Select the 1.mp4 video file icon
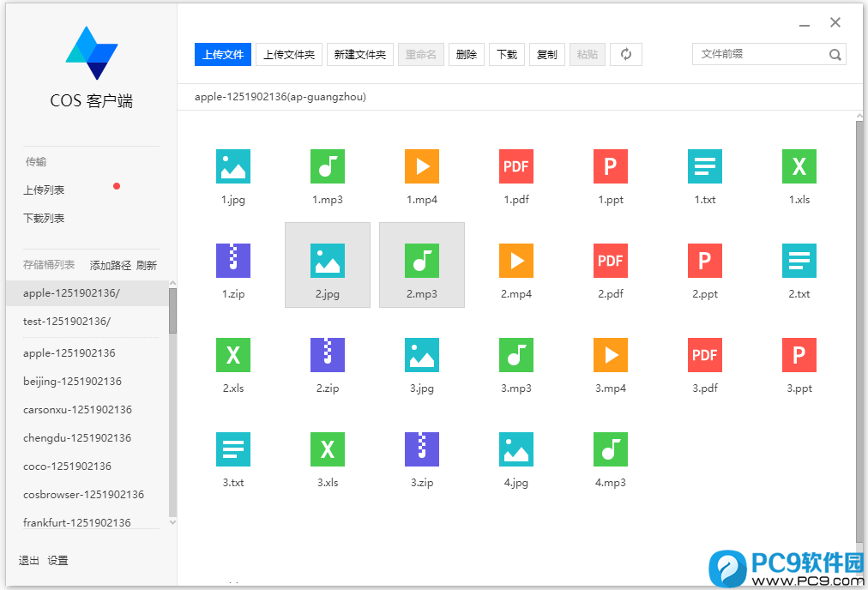 [x=422, y=166]
